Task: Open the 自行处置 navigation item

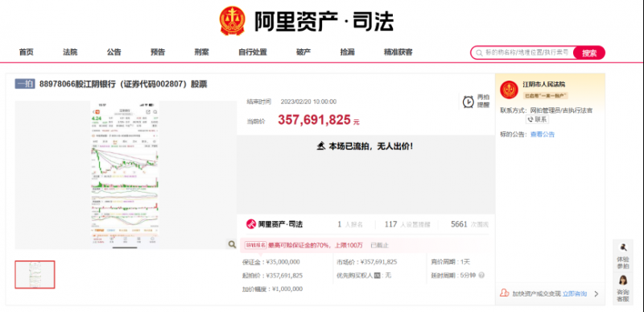Action: (x=253, y=52)
